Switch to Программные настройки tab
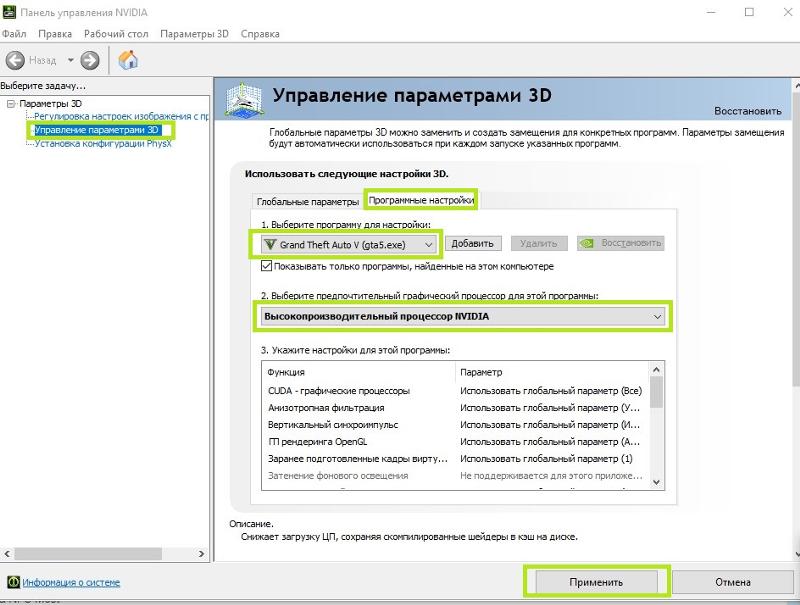This screenshot has height=605, width=800. 421,200
